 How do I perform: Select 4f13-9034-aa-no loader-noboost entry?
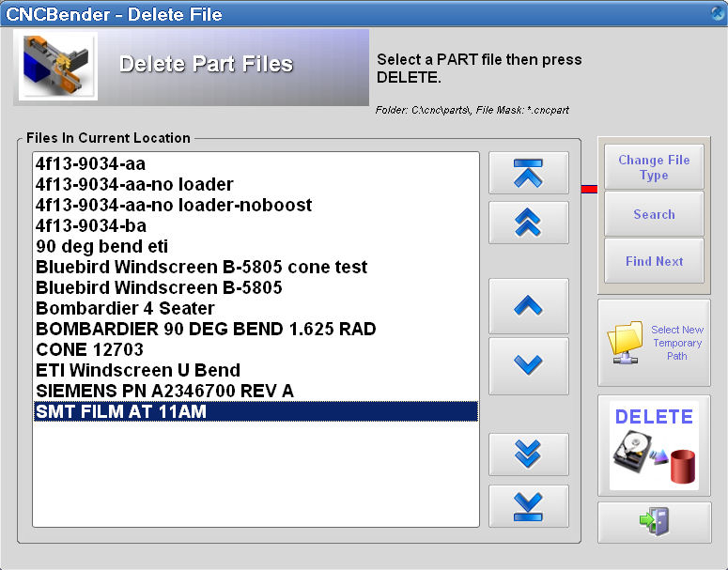coord(174,205)
